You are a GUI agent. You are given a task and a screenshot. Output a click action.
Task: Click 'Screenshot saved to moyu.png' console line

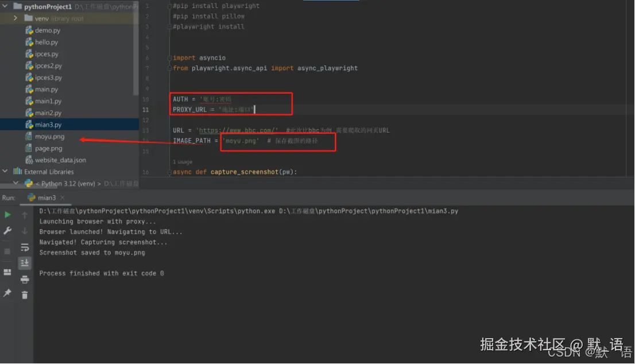click(x=92, y=253)
